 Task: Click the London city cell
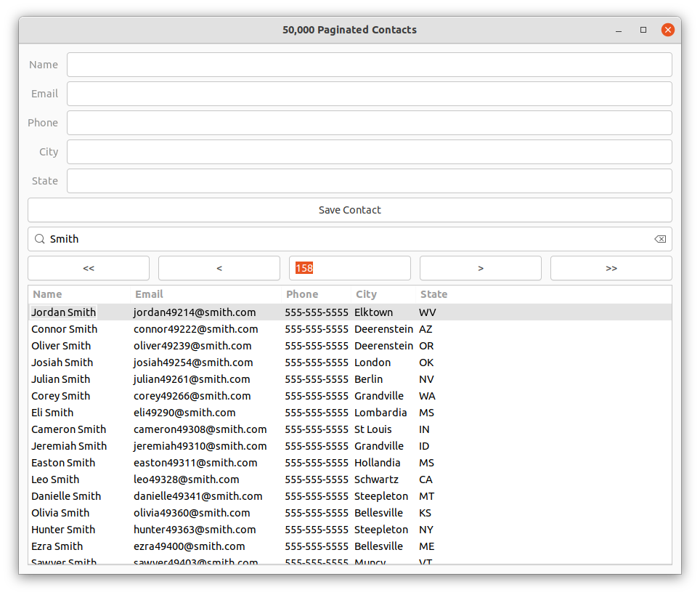[373, 363]
